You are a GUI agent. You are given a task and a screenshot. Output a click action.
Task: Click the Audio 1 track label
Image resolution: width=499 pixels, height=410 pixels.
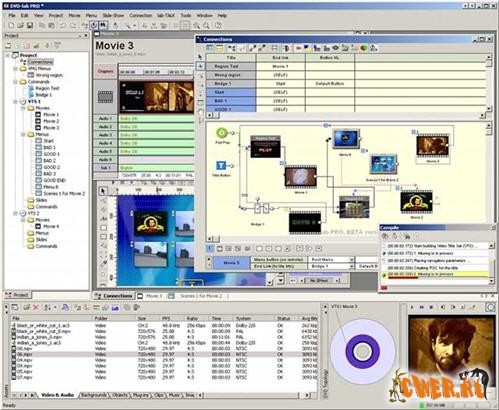point(105,118)
